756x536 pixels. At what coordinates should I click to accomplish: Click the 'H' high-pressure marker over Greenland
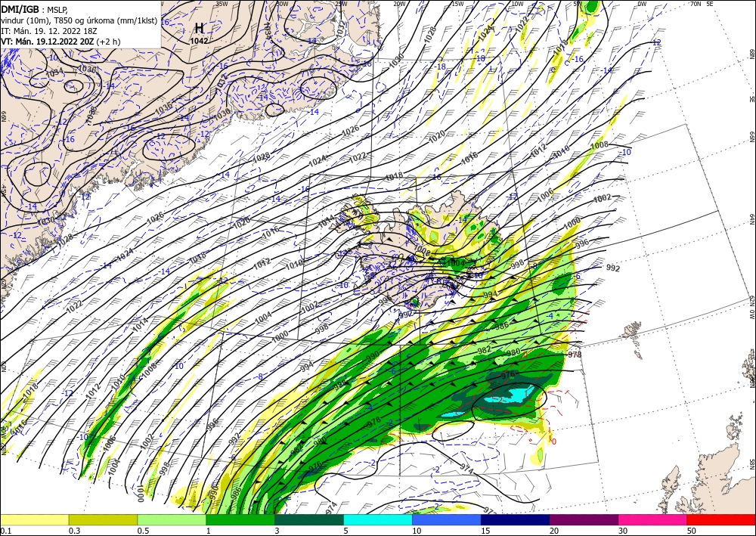[198, 28]
